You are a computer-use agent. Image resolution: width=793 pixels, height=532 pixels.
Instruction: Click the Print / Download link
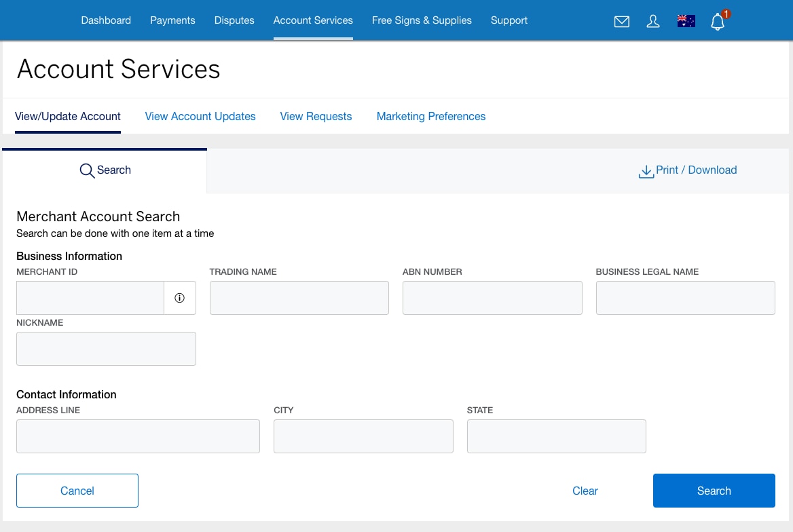click(696, 170)
